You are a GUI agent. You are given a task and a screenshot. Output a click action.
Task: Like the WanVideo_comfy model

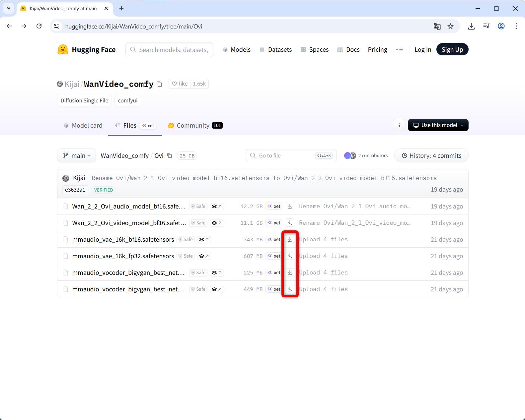point(180,84)
